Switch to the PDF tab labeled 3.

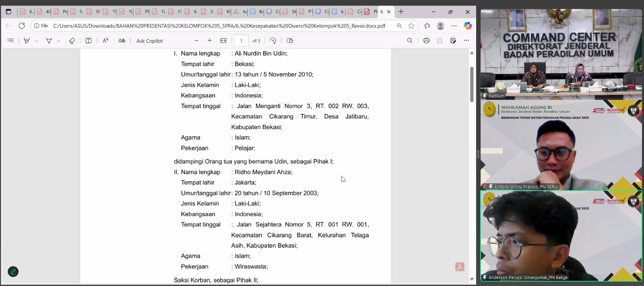[x=208, y=12]
